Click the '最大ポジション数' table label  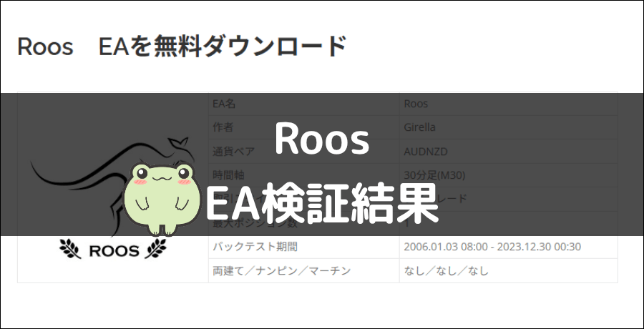pos(255,223)
